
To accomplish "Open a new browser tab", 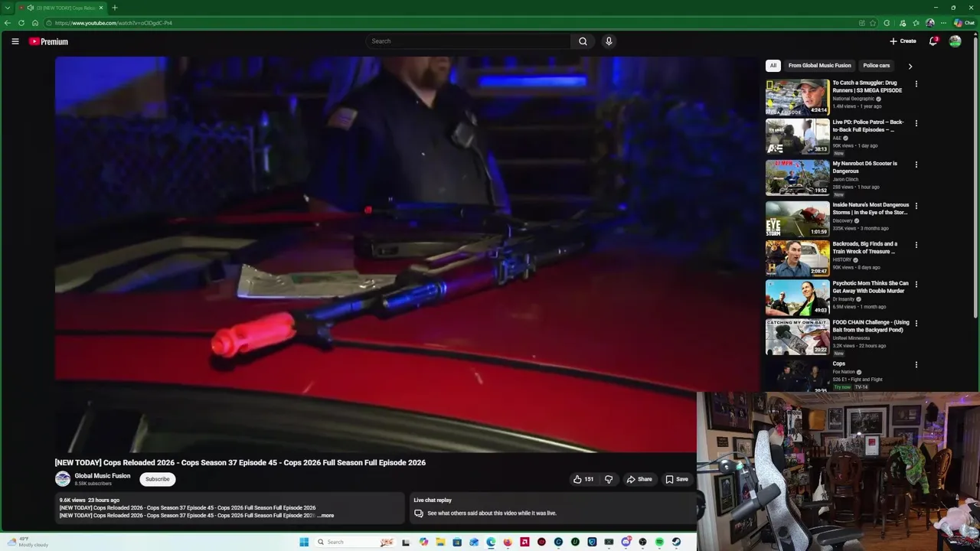I will [x=115, y=8].
